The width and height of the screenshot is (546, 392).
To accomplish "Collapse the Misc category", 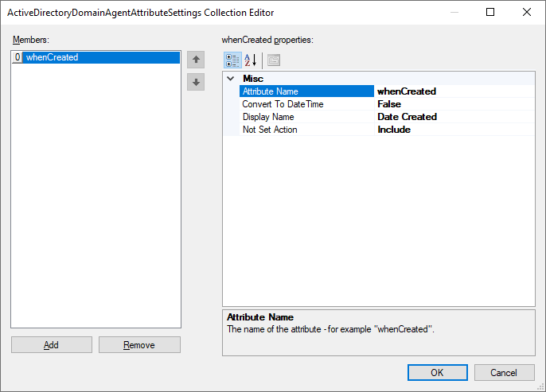I will tap(231, 79).
